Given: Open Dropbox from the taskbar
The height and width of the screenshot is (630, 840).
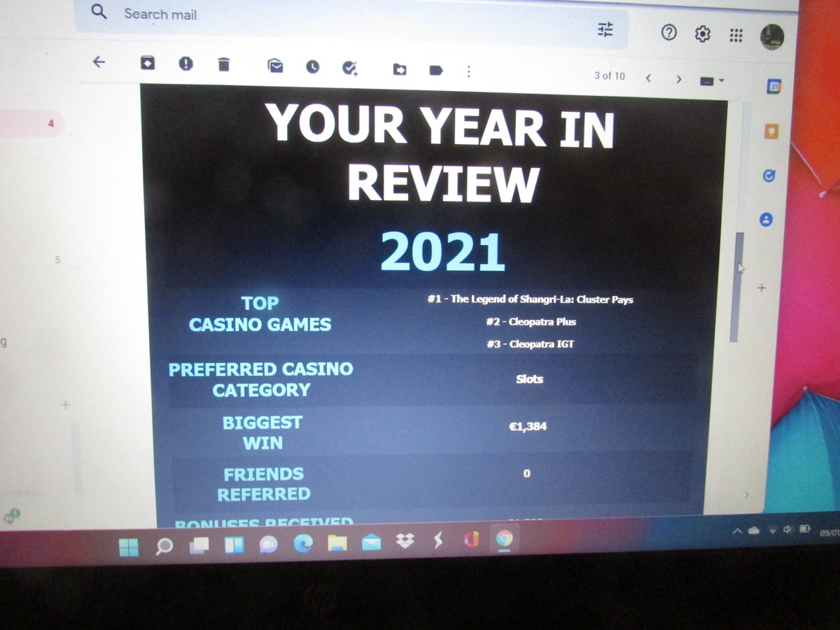Looking at the screenshot, I should point(405,541).
